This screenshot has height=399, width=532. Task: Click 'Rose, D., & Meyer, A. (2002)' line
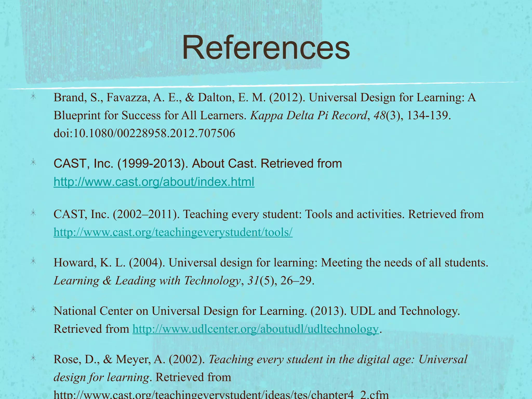(x=260, y=360)
